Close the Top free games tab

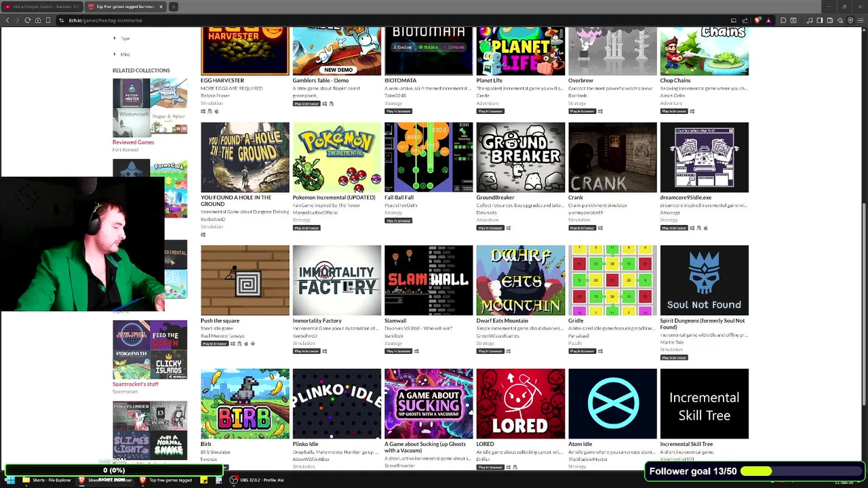pos(161,7)
